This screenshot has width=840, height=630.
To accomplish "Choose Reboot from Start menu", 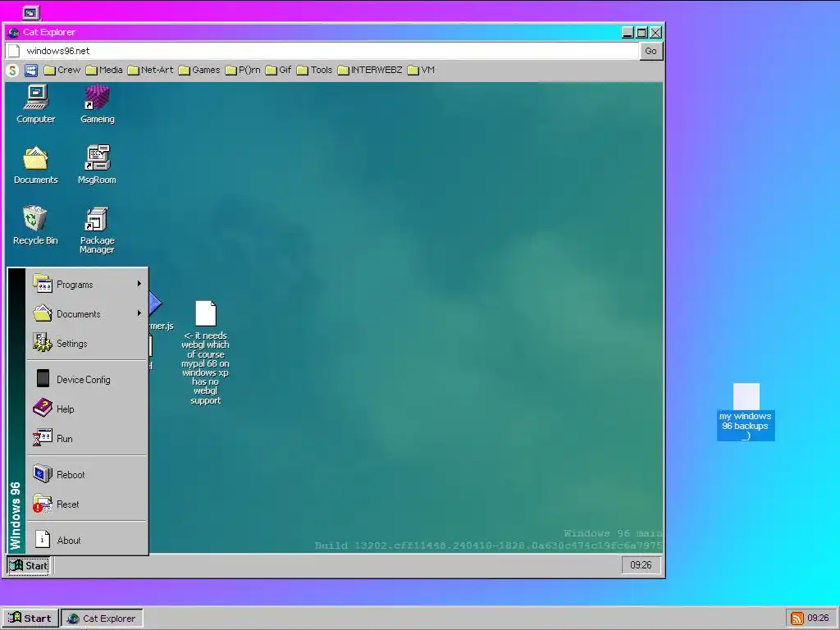I will pos(87,475).
